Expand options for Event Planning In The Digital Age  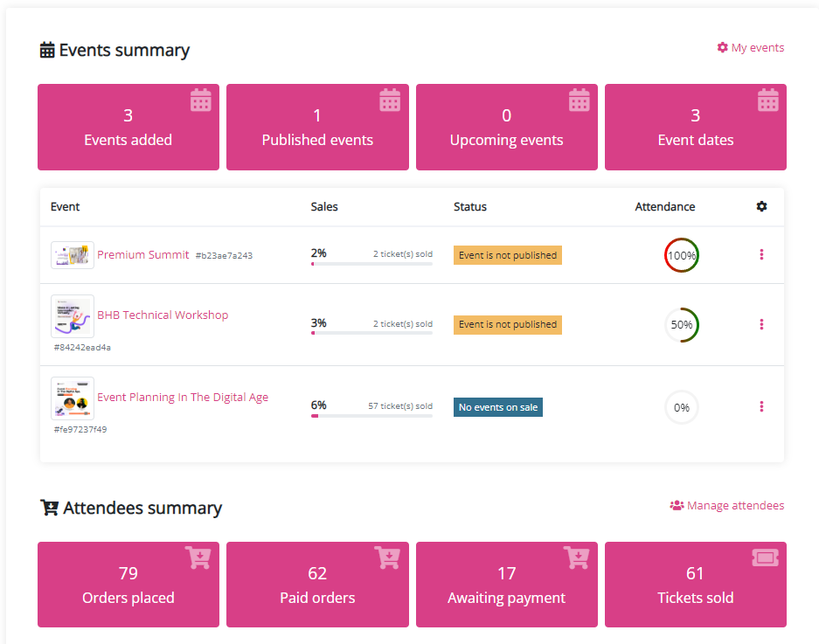(x=761, y=406)
